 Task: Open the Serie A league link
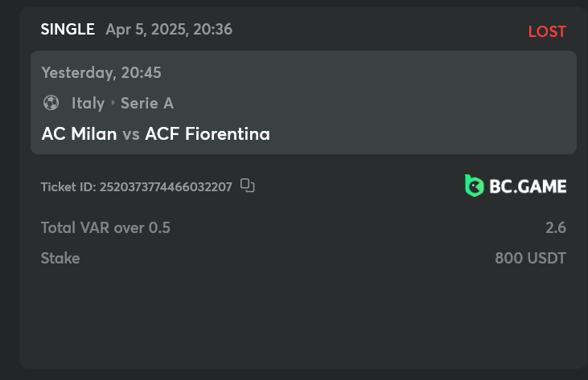pyautogui.click(x=147, y=103)
